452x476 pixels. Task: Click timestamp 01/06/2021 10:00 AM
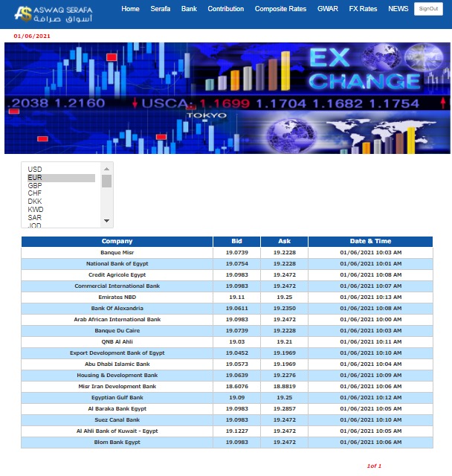click(x=370, y=320)
